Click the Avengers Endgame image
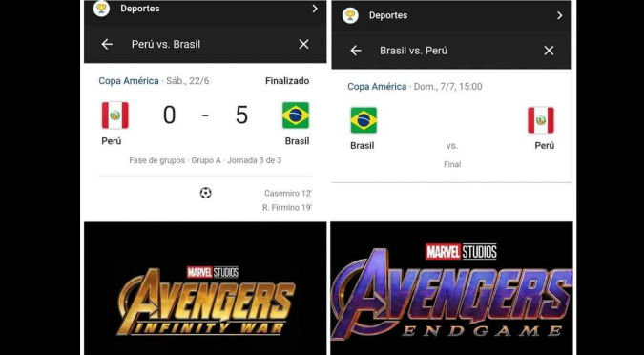 click(451, 288)
